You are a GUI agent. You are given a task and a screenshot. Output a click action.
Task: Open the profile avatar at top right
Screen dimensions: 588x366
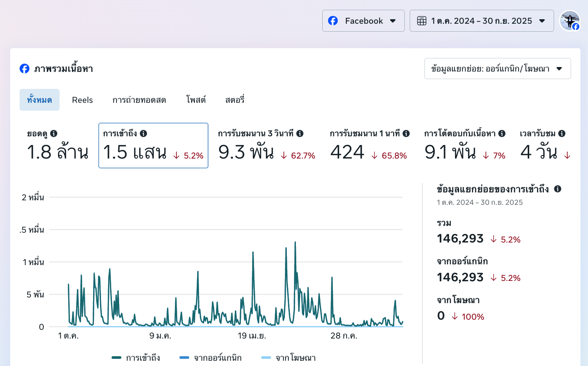pos(570,21)
